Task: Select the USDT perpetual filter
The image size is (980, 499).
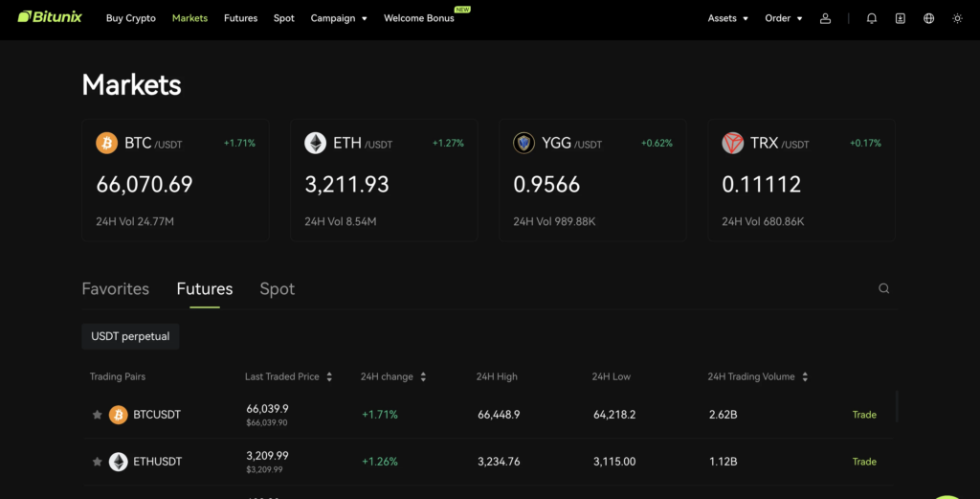Action: click(x=130, y=336)
